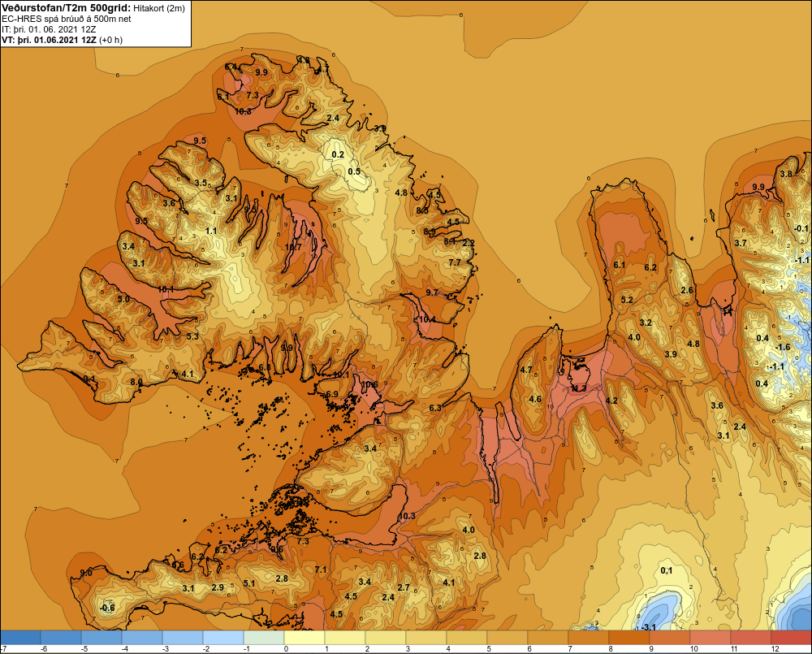Click the 5.3 temperature value
The width and height of the screenshot is (812, 654).
(x=192, y=336)
